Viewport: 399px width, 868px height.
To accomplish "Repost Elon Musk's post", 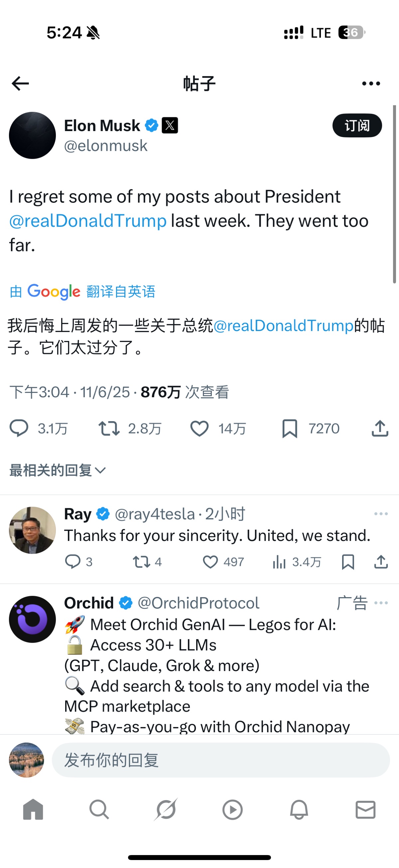I will pos(109,429).
